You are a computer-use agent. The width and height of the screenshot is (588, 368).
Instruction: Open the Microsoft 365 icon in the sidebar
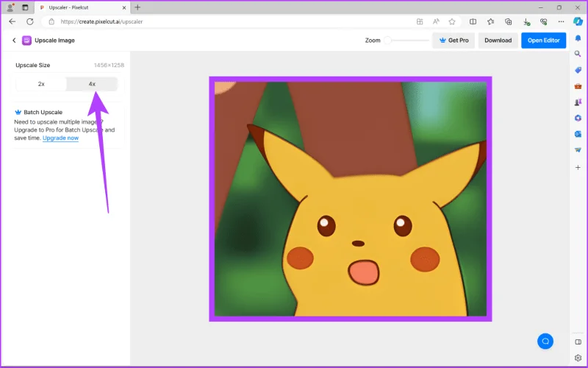(578, 118)
